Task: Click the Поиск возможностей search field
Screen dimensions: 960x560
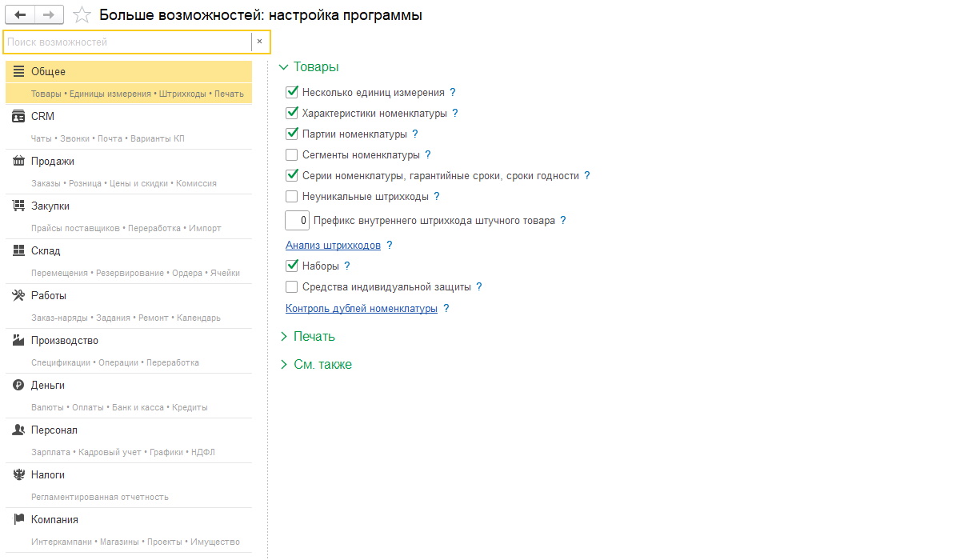Action: (128, 42)
